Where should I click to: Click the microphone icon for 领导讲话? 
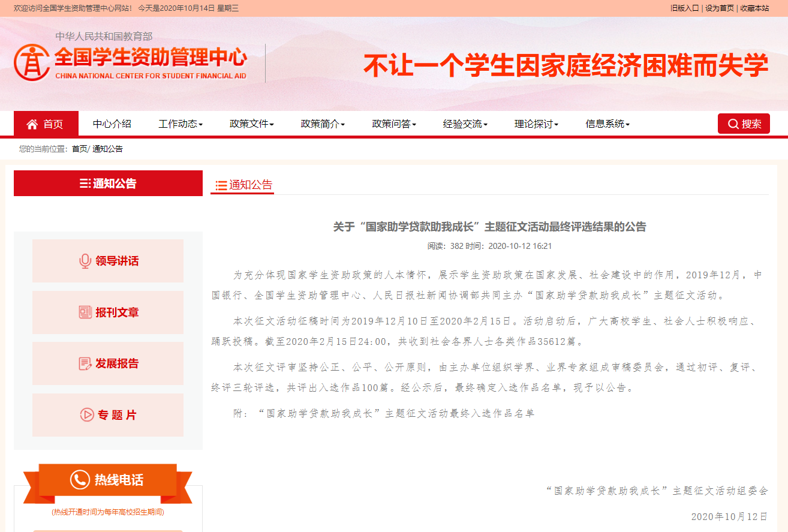(x=85, y=261)
